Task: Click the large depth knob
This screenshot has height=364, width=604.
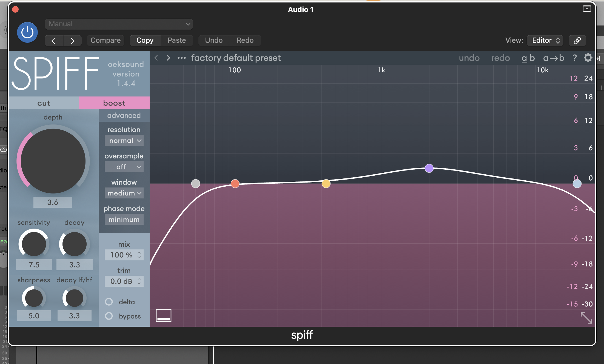Action: (x=53, y=161)
